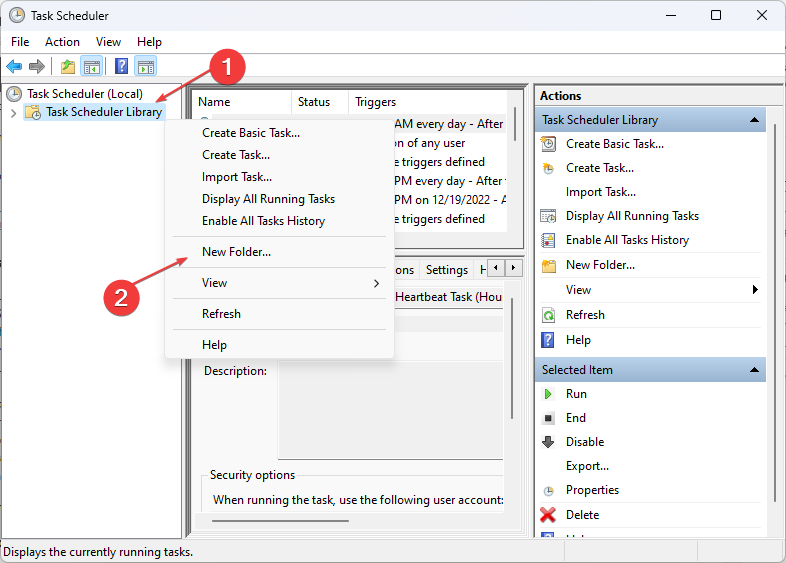The width and height of the screenshot is (786, 563).
Task: Click the Up one level folder icon
Action: click(68, 66)
